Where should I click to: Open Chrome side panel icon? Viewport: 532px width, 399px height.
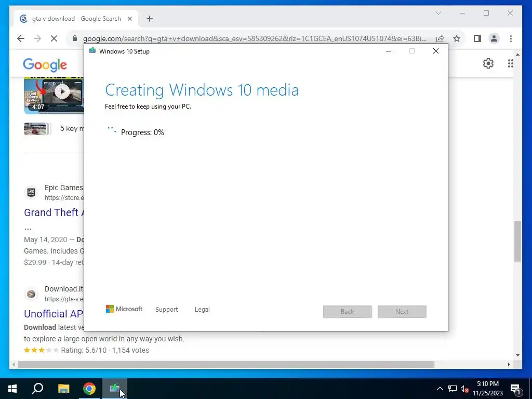477,38
